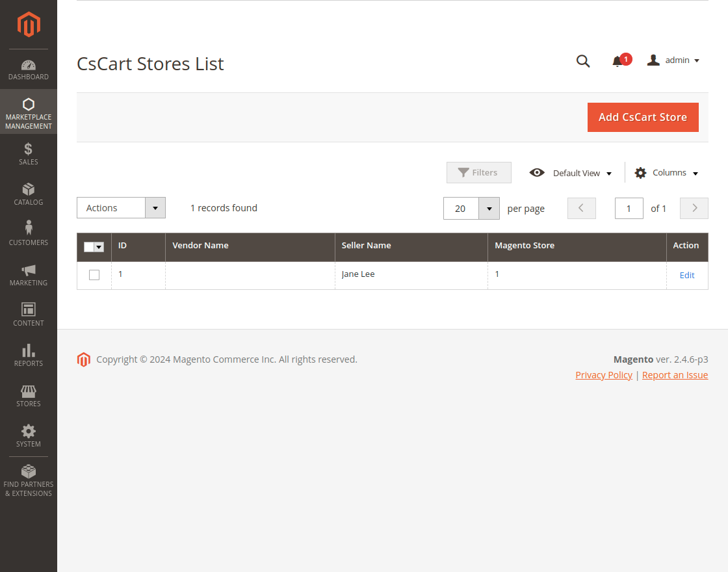Open the Stores sidebar section
This screenshot has height=572, width=728.
pyautogui.click(x=29, y=396)
